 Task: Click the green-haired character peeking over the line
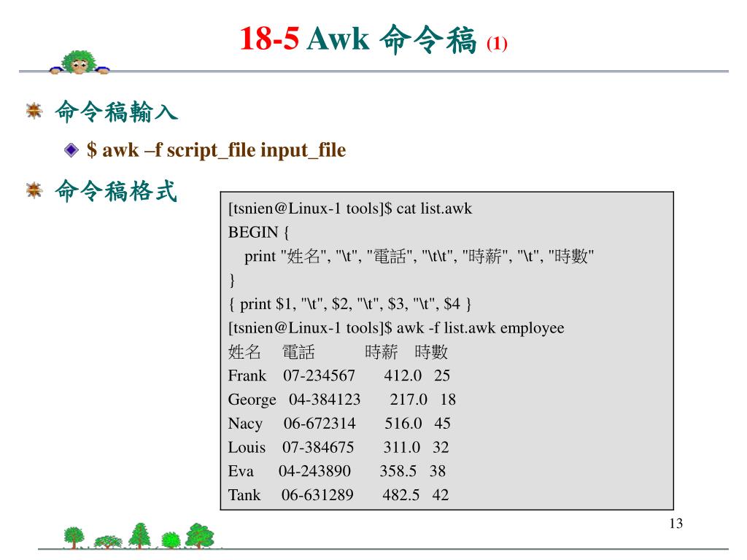point(80,63)
